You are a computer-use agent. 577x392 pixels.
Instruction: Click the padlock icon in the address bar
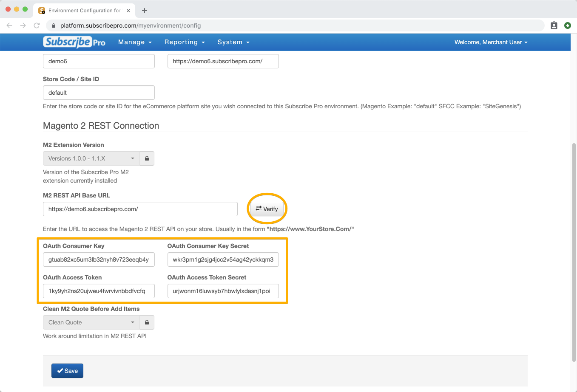(x=54, y=25)
